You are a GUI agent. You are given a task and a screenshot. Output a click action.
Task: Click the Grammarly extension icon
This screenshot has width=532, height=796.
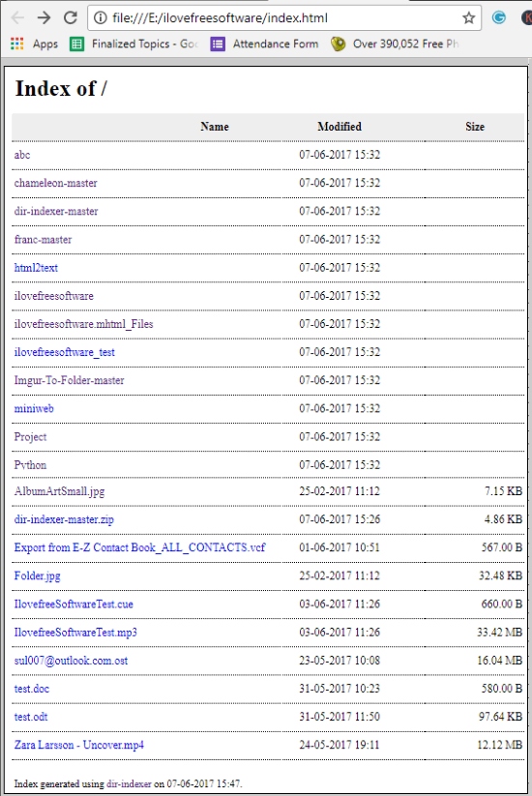click(499, 17)
